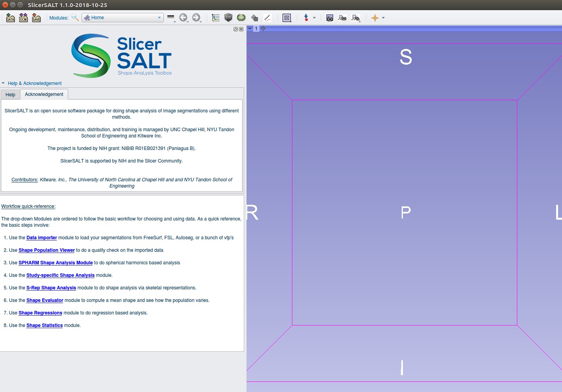Viewport: 562px width, 392px height.
Task: Click the Load DATA toolbar icon
Action: coord(11,18)
